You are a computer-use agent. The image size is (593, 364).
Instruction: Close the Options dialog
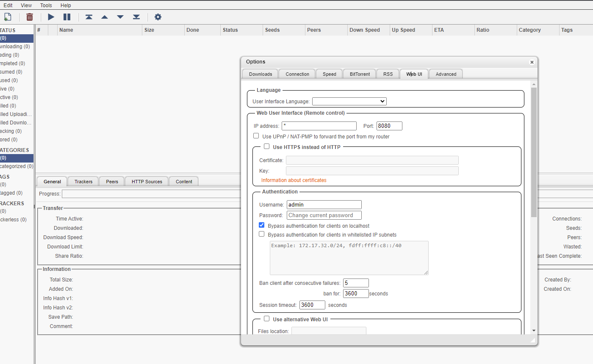(532, 62)
